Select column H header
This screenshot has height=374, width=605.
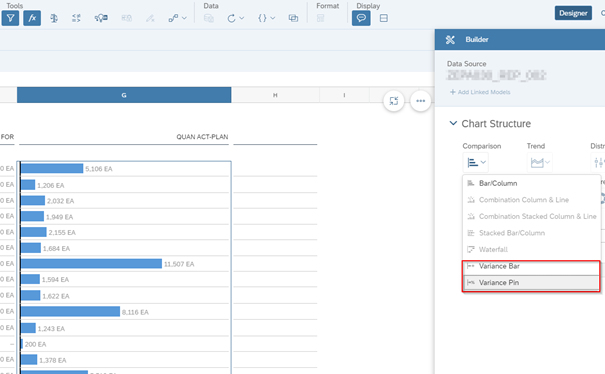(x=275, y=95)
